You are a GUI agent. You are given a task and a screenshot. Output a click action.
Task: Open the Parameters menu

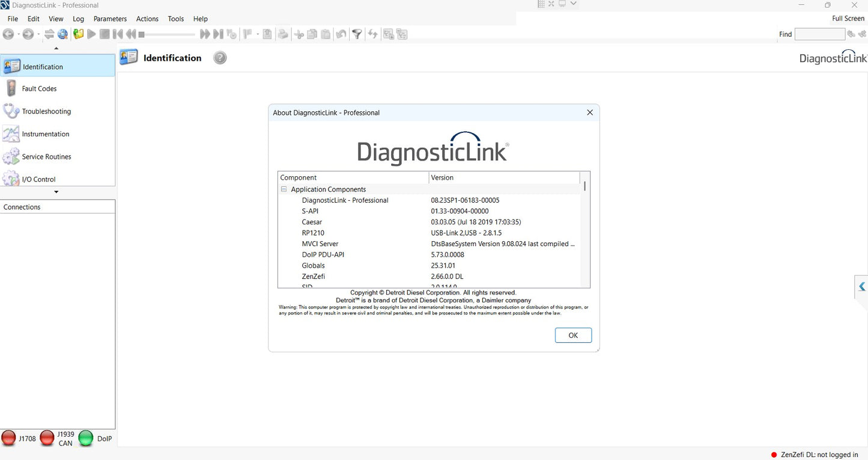pyautogui.click(x=110, y=19)
